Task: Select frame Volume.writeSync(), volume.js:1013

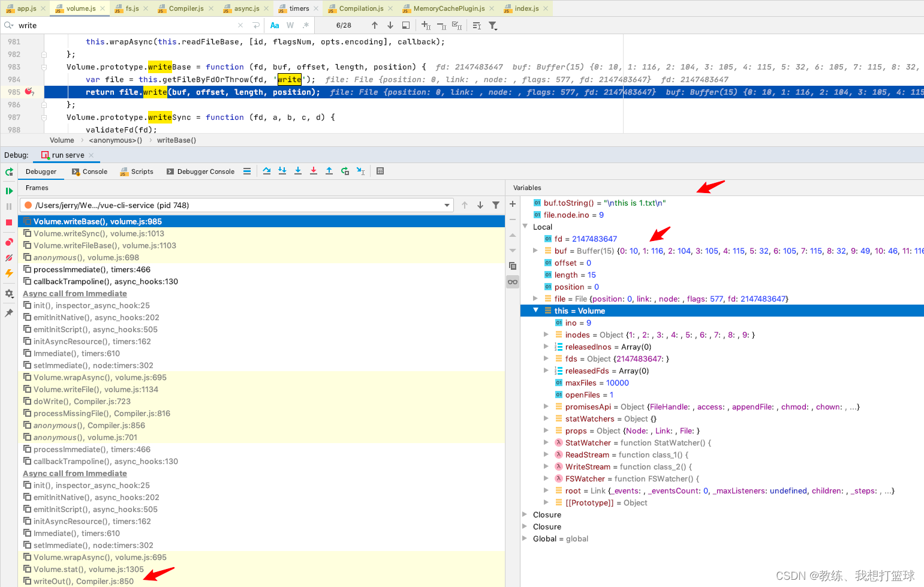Action: click(x=262, y=233)
